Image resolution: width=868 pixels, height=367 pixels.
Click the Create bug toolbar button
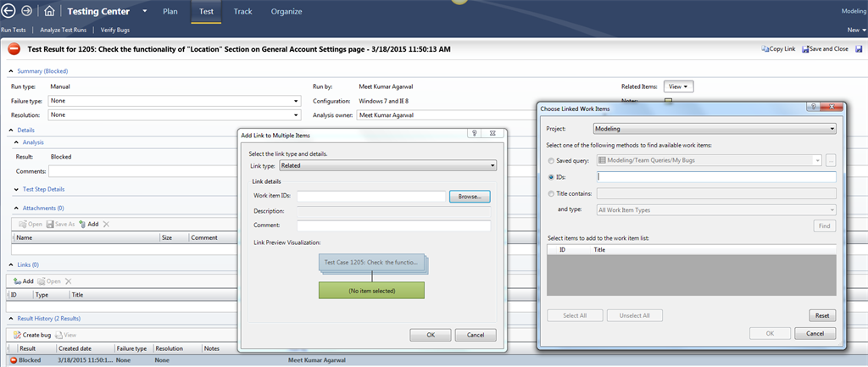pyautogui.click(x=32, y=335)
